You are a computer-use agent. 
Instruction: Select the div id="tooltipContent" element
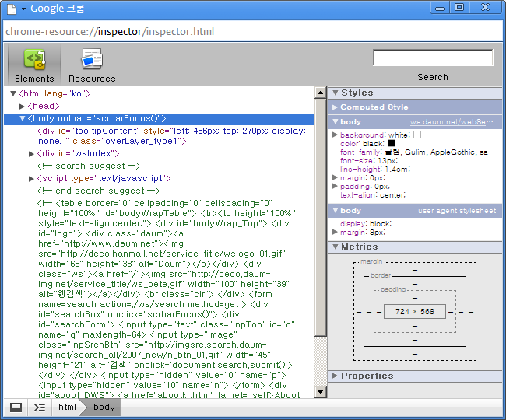coord(172,136)
